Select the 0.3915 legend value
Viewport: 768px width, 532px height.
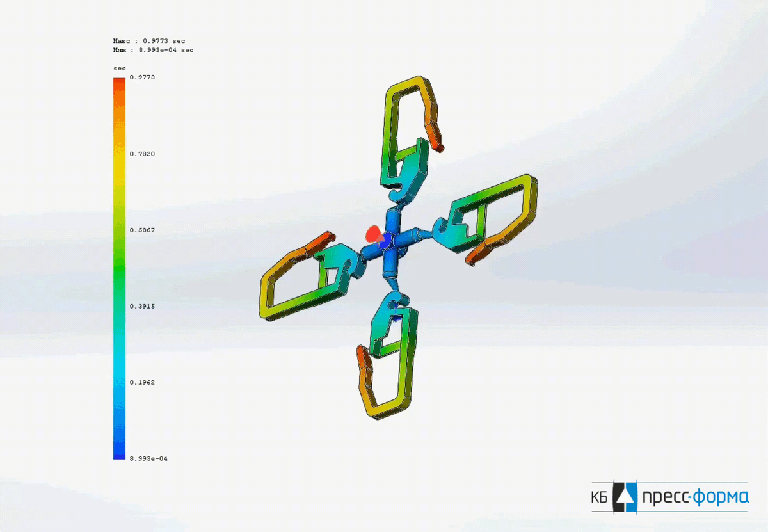pos(142,306)
